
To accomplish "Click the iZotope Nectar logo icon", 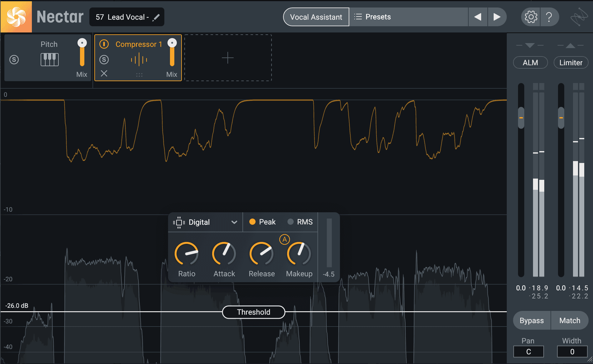I will point(16,17).
